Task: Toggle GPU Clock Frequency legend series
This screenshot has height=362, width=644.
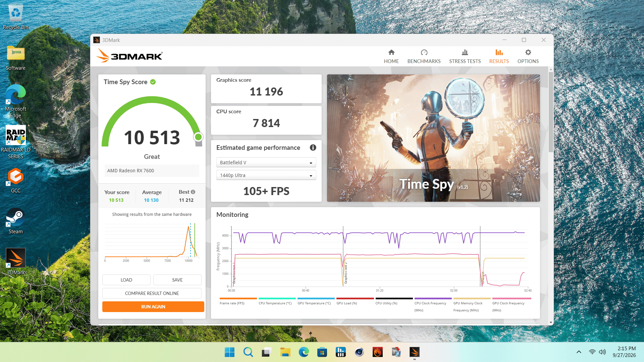Action: tap(512, 305)
